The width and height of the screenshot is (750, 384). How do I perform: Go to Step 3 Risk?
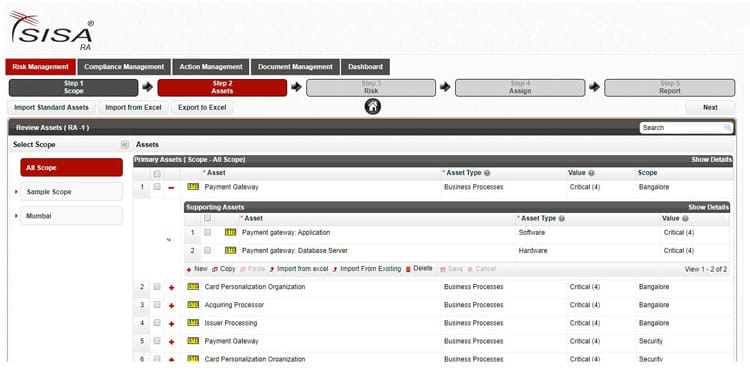click(371, 88)
